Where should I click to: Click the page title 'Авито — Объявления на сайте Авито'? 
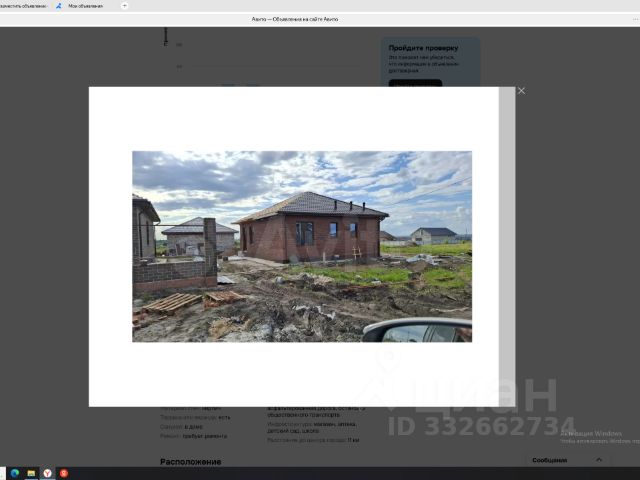tap(295, 19)
